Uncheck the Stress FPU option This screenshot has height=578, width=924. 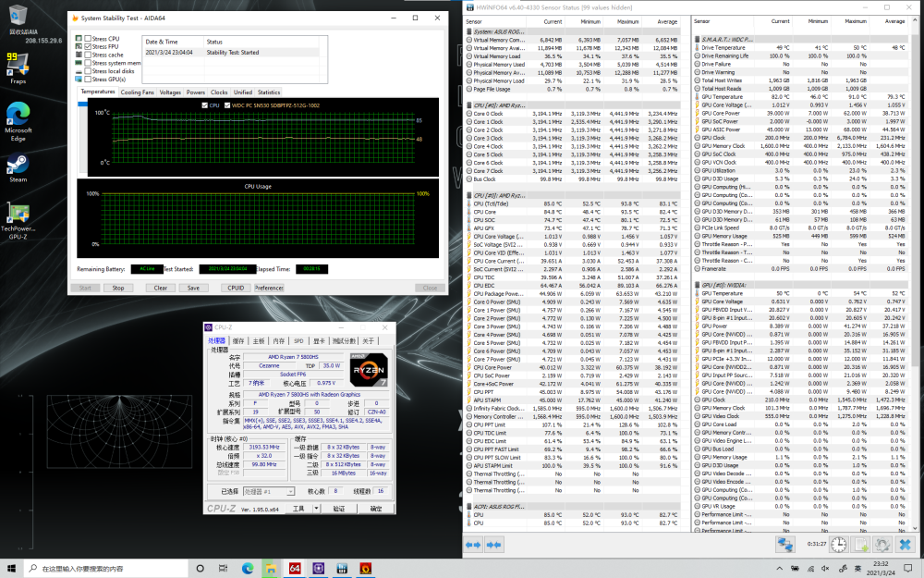[x=87, y=46]
